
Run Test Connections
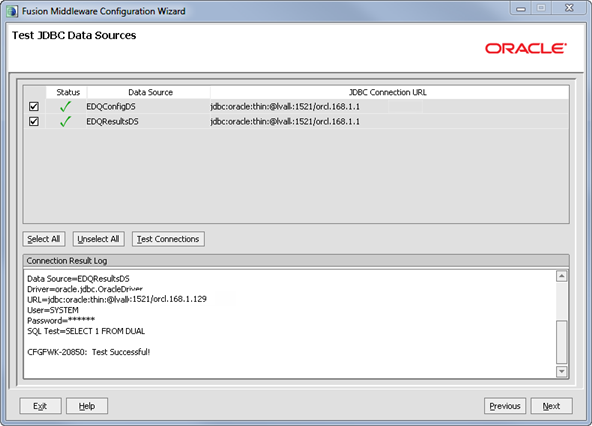point(168,239)
